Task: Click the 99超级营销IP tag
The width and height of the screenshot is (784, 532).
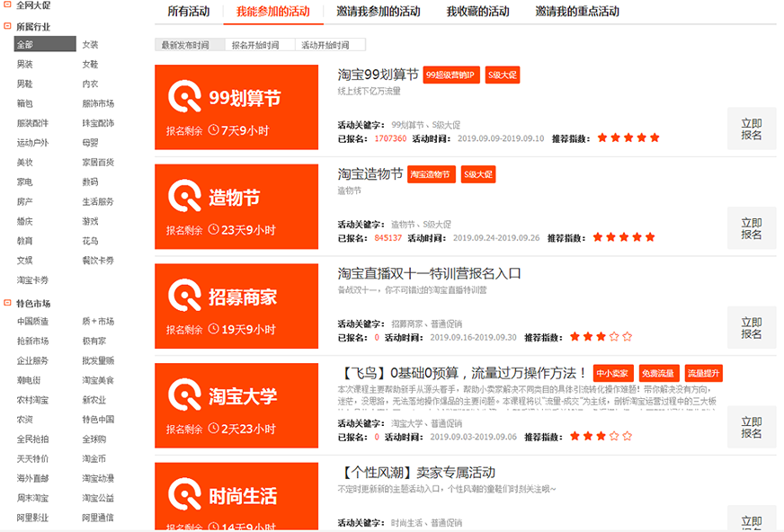Action: click(451, 75)
